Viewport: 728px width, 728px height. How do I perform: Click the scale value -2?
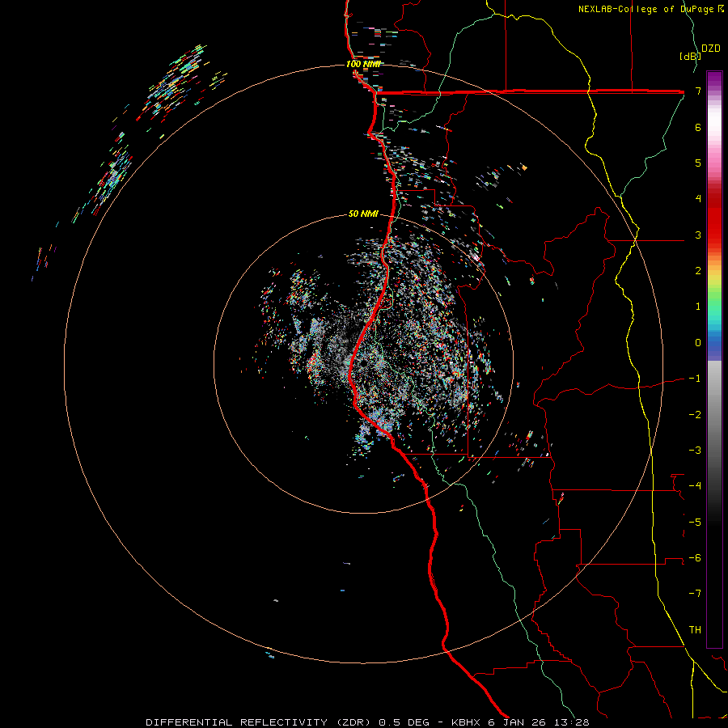[x=695, y=414]
